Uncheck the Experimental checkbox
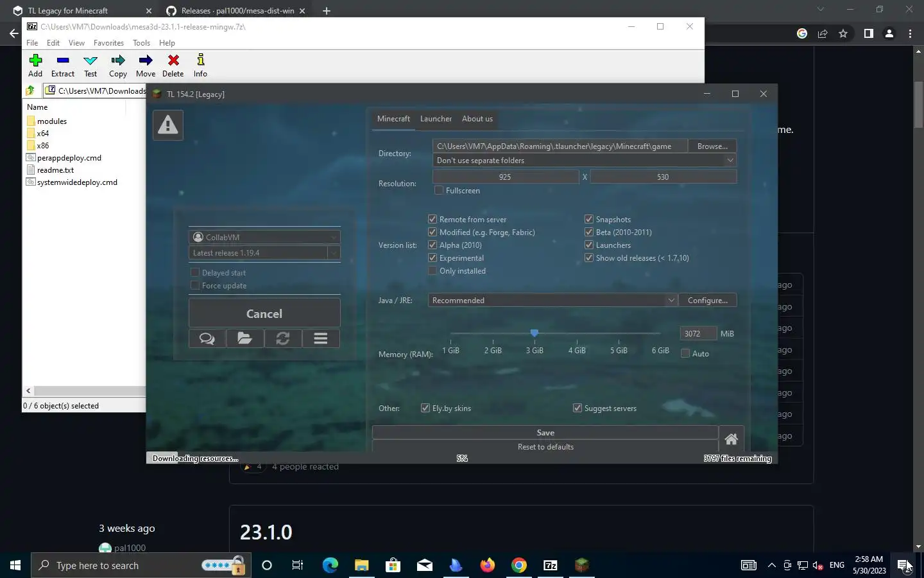The image size is (924, 578). coord(432,258)
